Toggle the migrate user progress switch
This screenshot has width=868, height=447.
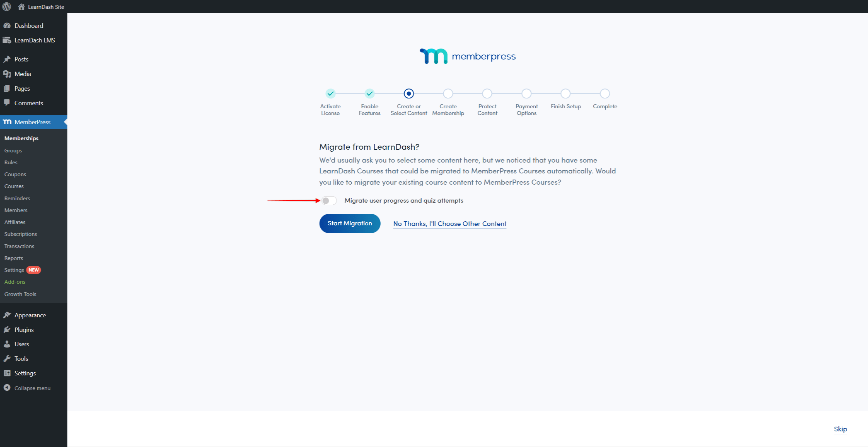coord(328,200)
